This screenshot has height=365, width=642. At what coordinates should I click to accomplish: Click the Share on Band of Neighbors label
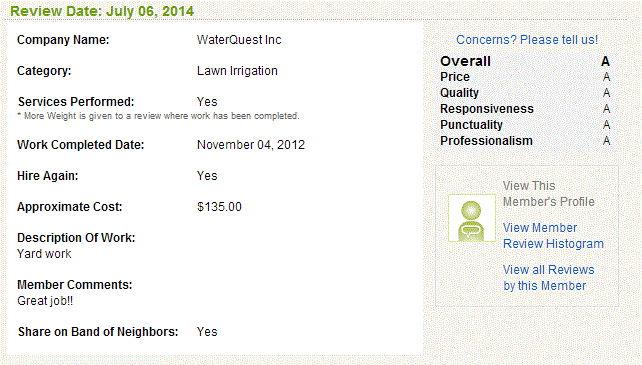pyautogui.click(x=98, y=332)
